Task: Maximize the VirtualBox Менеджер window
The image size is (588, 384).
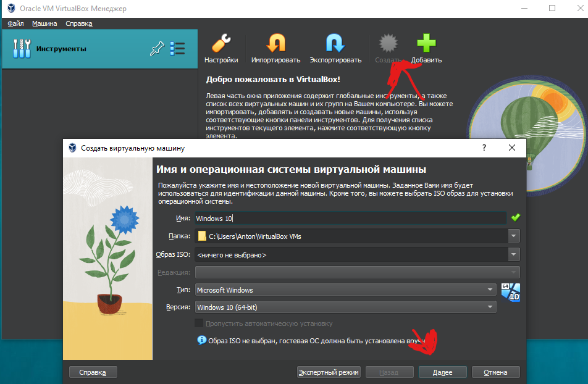Action: (552, 8)
